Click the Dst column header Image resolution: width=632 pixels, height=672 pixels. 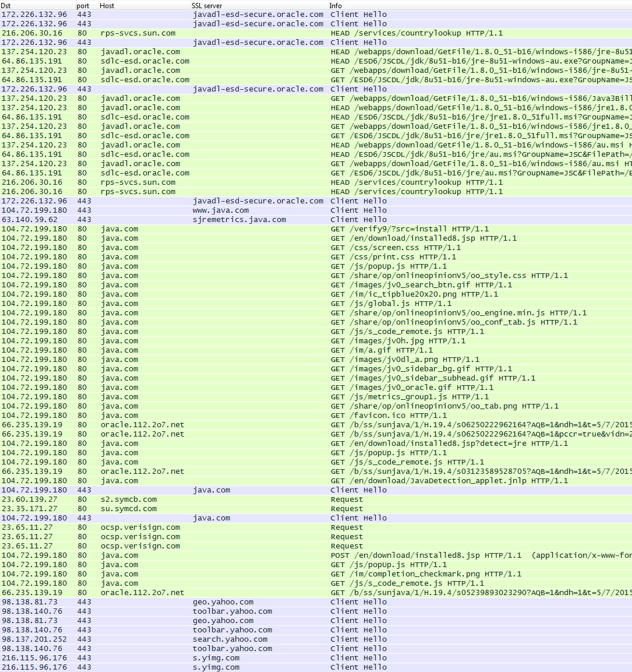coord(6,5)
